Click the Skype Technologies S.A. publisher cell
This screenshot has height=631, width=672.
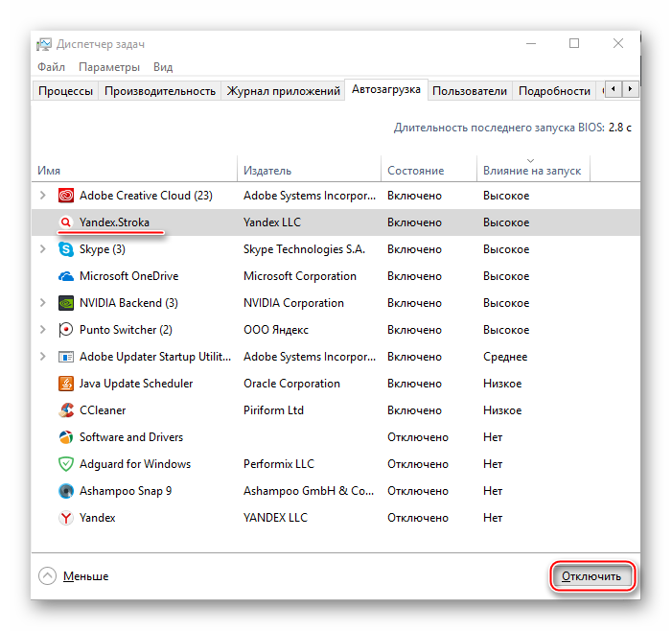(304, 249)
